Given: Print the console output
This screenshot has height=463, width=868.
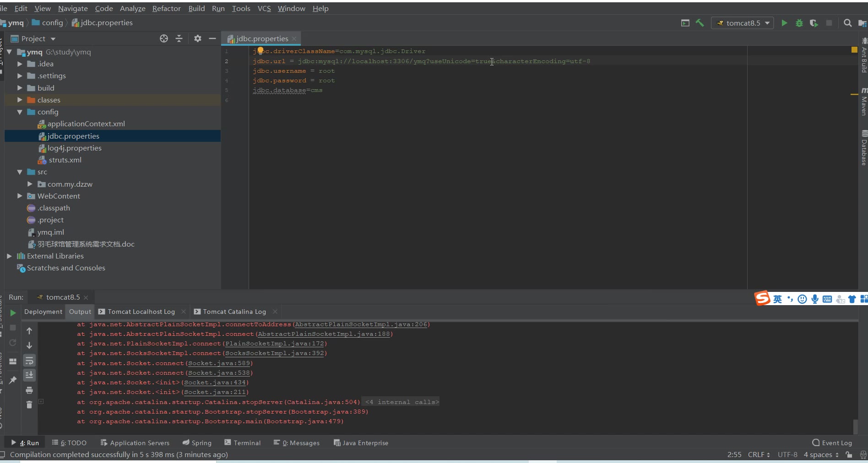Looking at the screenshot, I should 29,390.
